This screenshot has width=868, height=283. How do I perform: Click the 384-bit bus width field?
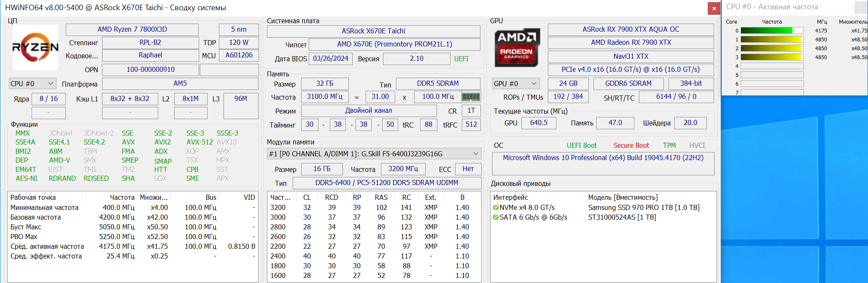click(x=691, y=84)
